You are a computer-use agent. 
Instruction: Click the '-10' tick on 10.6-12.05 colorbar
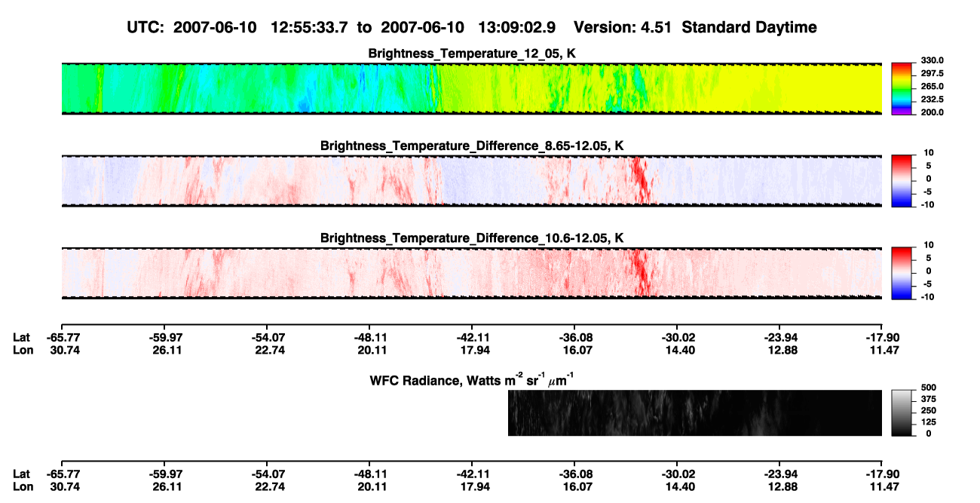click(x=928, y=297)
